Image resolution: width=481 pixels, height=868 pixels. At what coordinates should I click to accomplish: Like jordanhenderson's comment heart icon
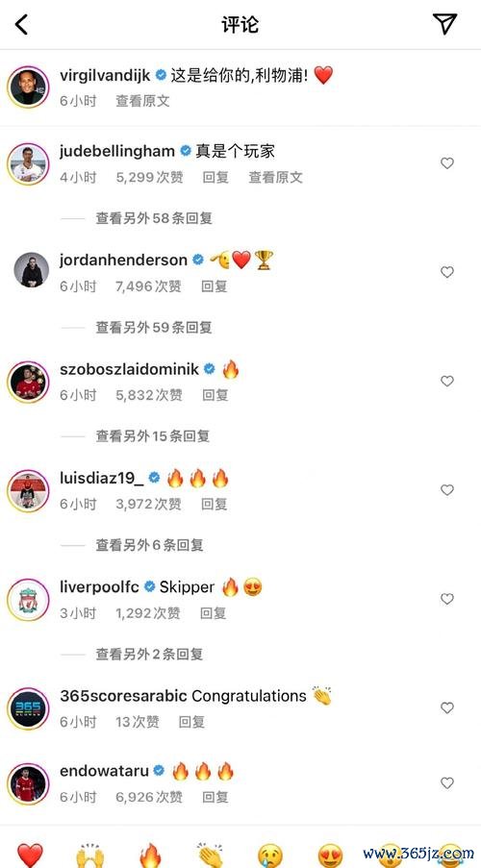click(x=446, y=272)
